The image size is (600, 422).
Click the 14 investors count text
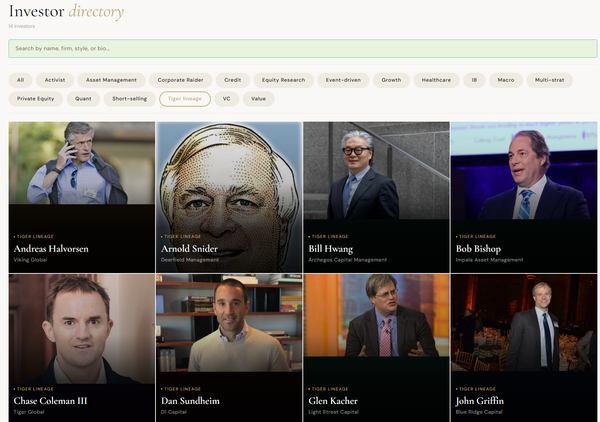(21, 26)
